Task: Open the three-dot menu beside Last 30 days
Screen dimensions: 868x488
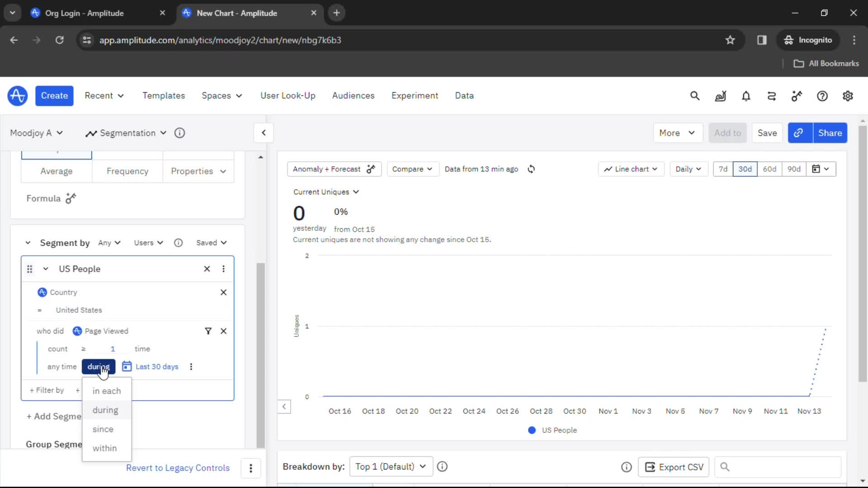Action: [x=191, y=366]
